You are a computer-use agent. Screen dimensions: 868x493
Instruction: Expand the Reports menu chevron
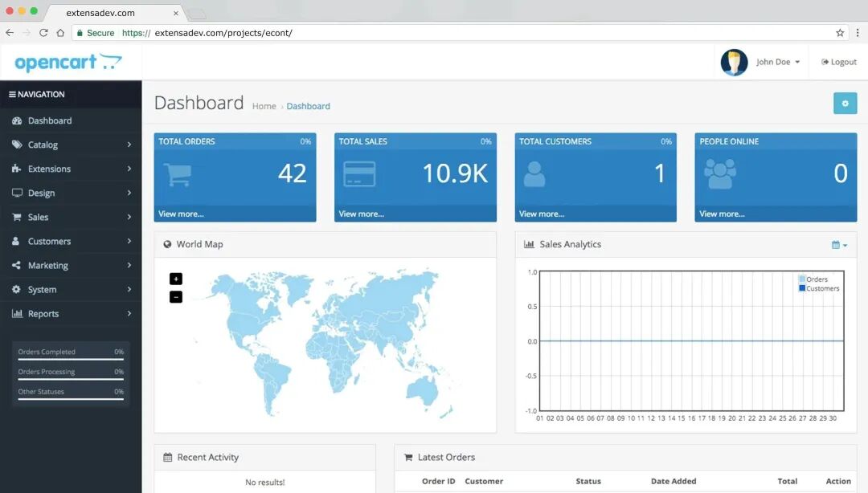click(129, 313)
